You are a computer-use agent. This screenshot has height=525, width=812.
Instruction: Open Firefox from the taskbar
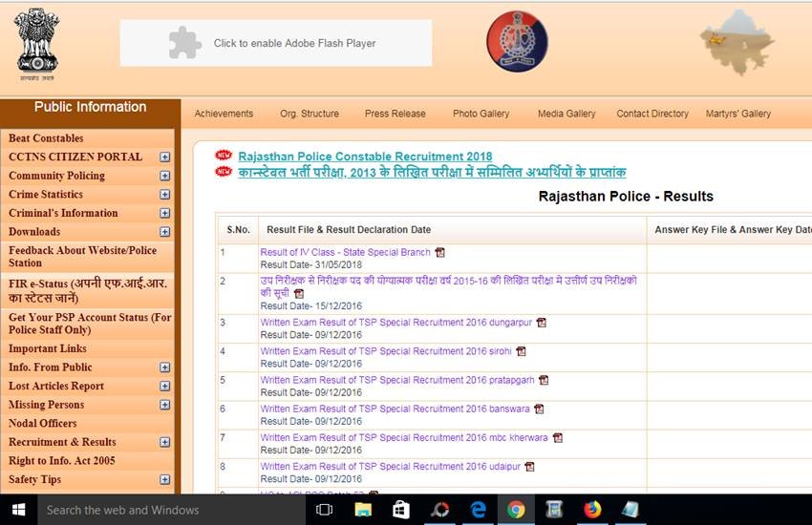click(592, 510)
